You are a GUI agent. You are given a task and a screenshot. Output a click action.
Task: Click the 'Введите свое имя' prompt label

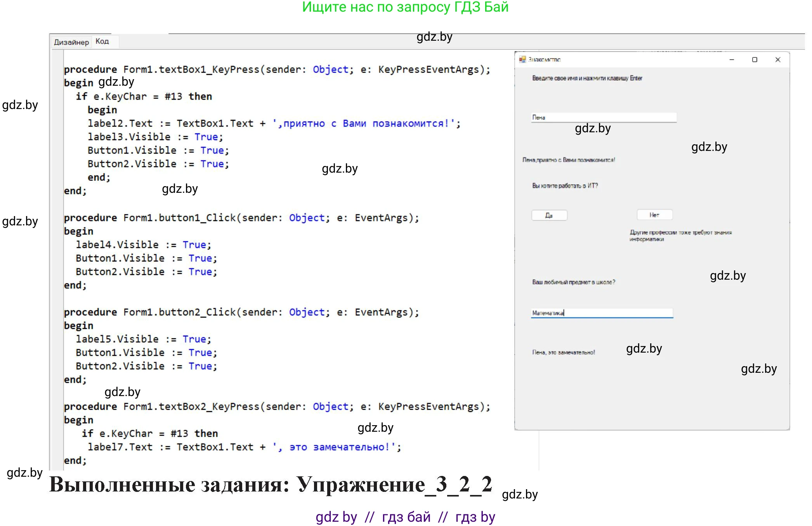click(x=587, y=78)
